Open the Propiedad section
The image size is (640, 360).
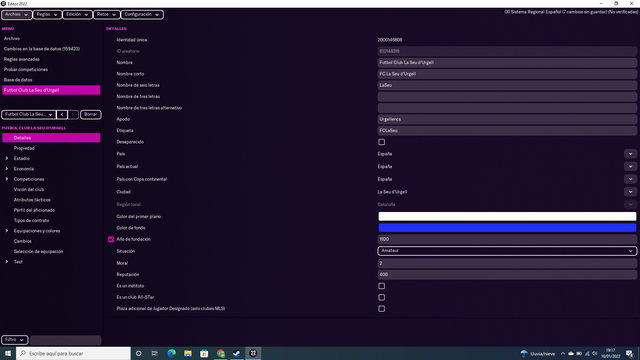24,148
